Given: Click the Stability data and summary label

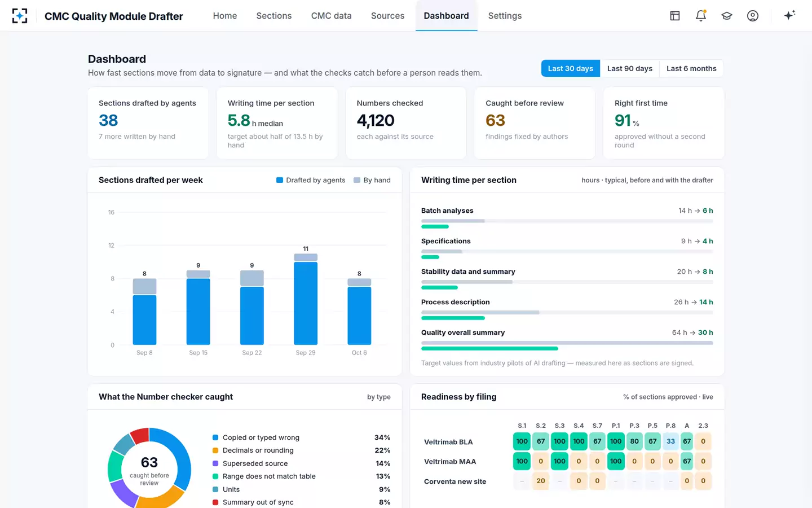Looking at the screenshot, I should pos(468,271).
